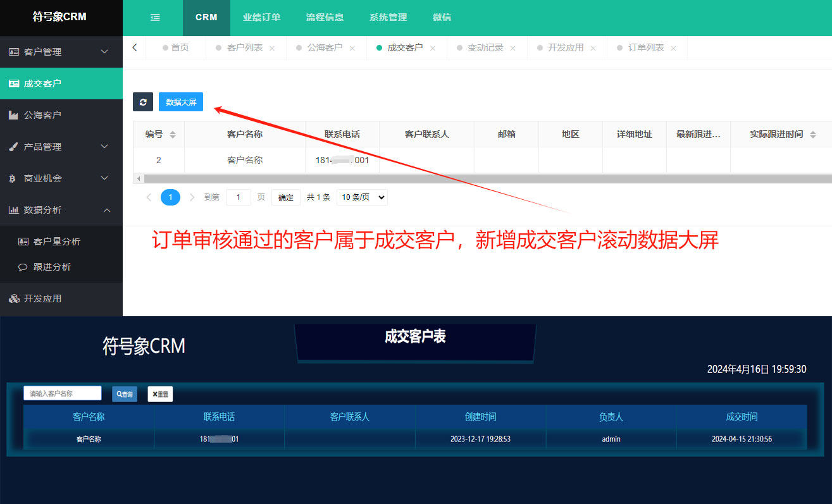Switch to the 开发应用 tab
The image size is (832, 504).
tap(566, 48)
